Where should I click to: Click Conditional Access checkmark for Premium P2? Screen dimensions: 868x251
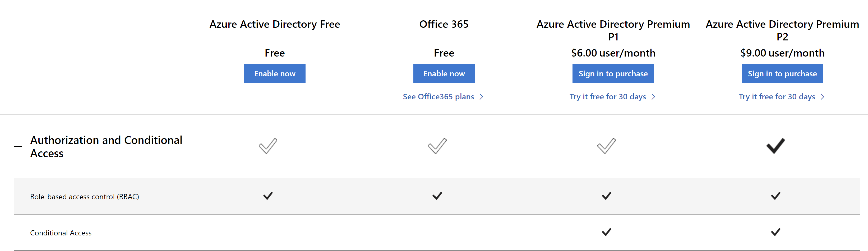pos(775,232)
